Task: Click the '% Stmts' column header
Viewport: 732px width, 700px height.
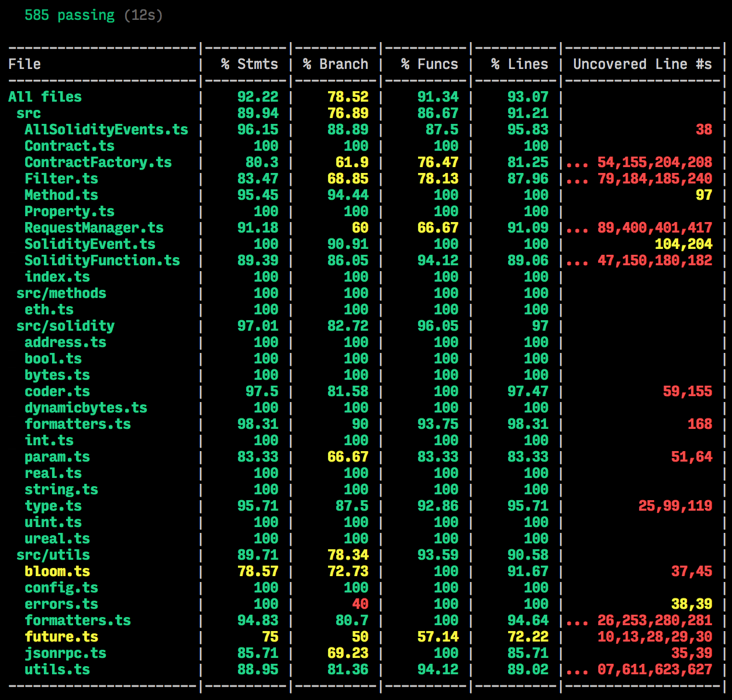Action: (x=250, y=64)
